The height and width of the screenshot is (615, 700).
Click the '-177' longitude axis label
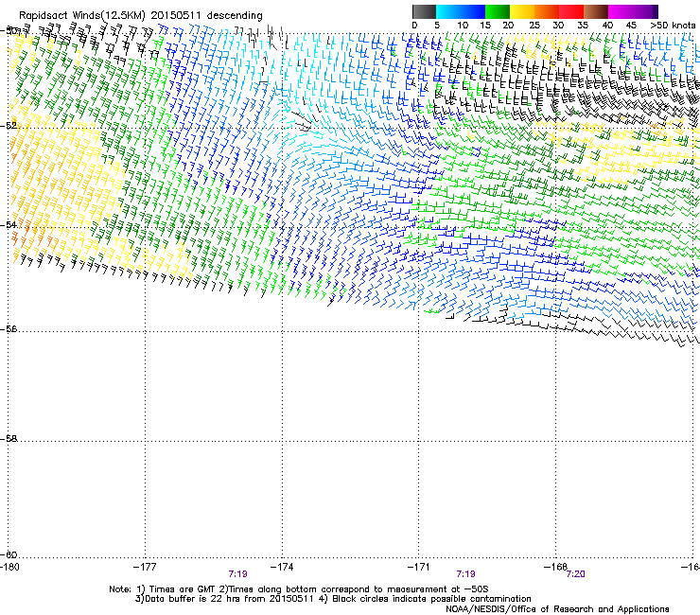pos(145,567)
